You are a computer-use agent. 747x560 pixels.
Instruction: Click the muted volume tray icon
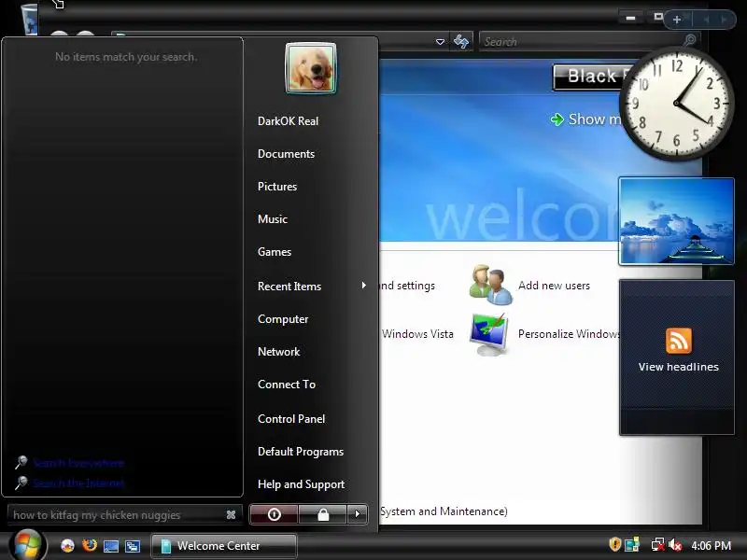[x=675, y=545]
